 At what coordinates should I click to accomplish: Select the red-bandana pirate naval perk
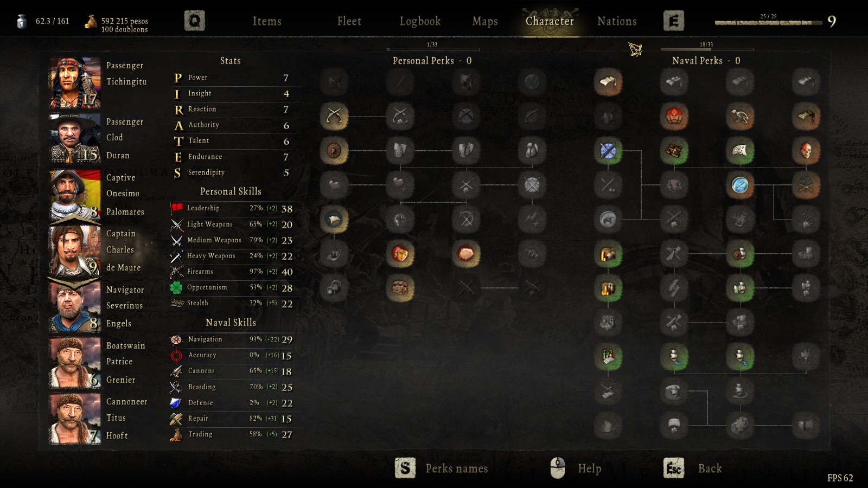click(x=674, y=116)
